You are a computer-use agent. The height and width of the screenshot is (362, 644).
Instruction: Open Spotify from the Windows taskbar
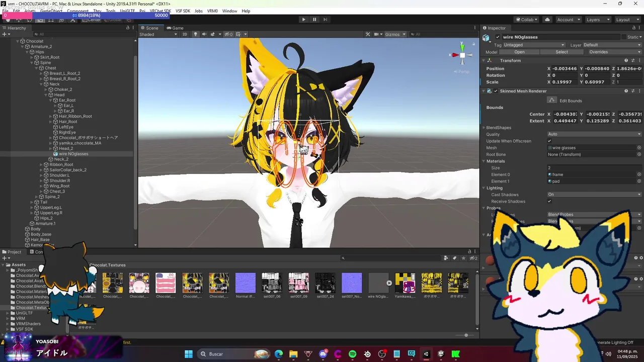352,354
